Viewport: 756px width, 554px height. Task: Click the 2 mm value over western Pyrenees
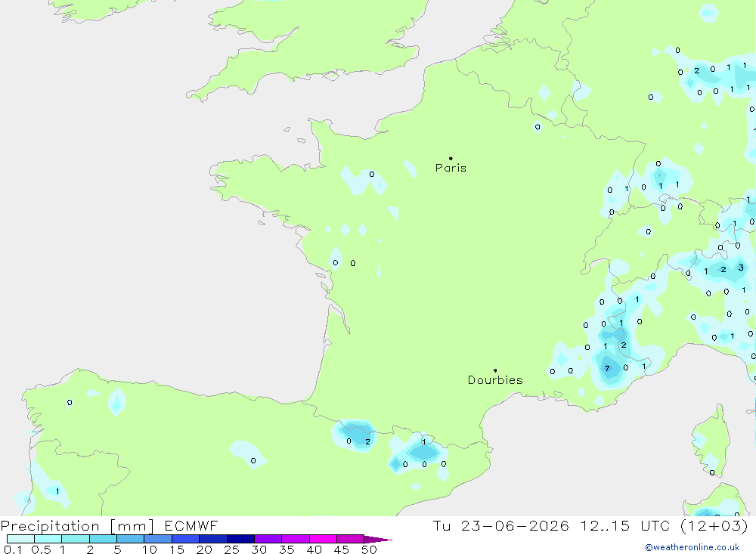tap(368, 441)
